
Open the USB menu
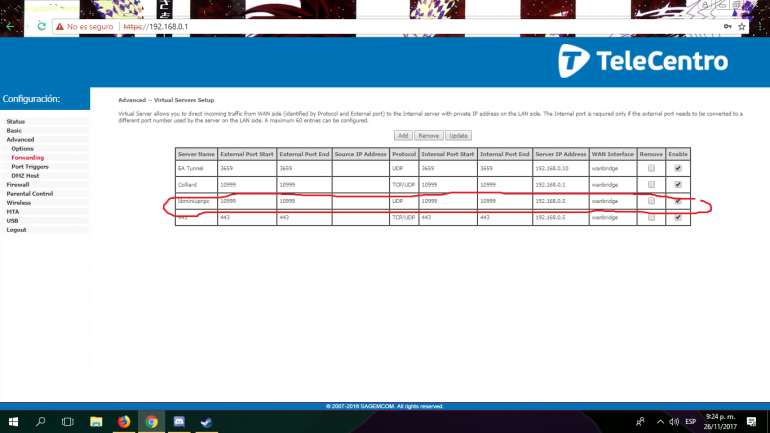coord(12,221)
